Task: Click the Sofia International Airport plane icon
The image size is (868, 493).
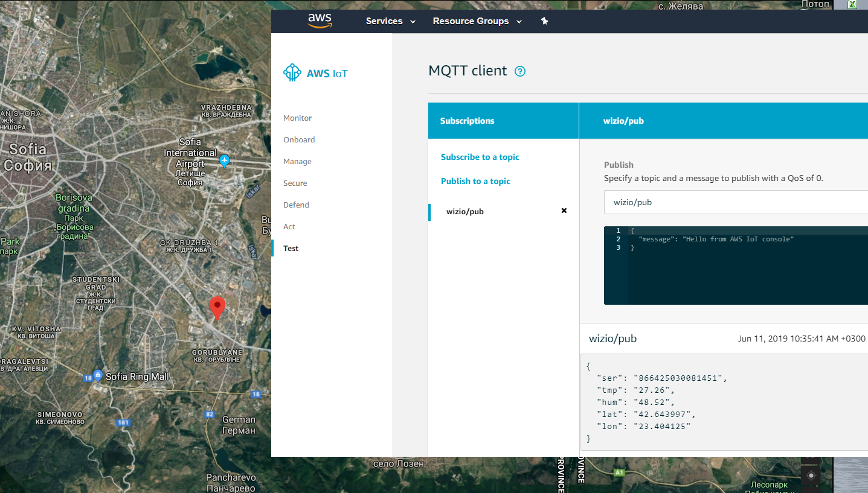Action: [225, 161]
